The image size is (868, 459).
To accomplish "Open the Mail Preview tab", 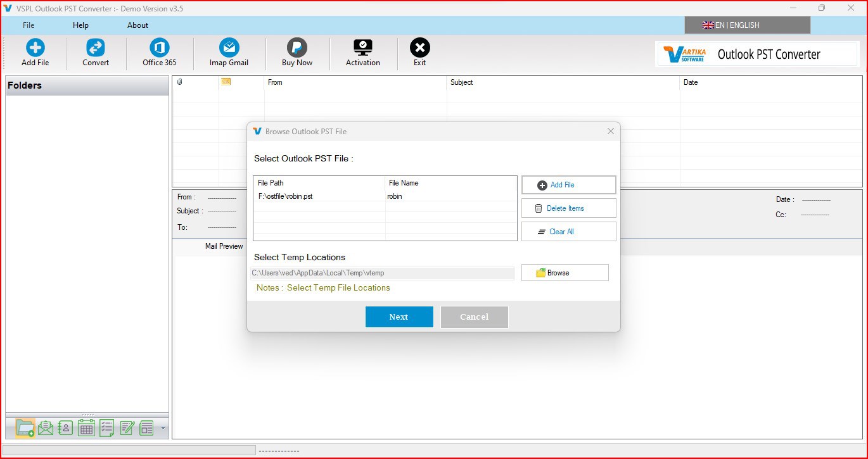I will (224, 246).
